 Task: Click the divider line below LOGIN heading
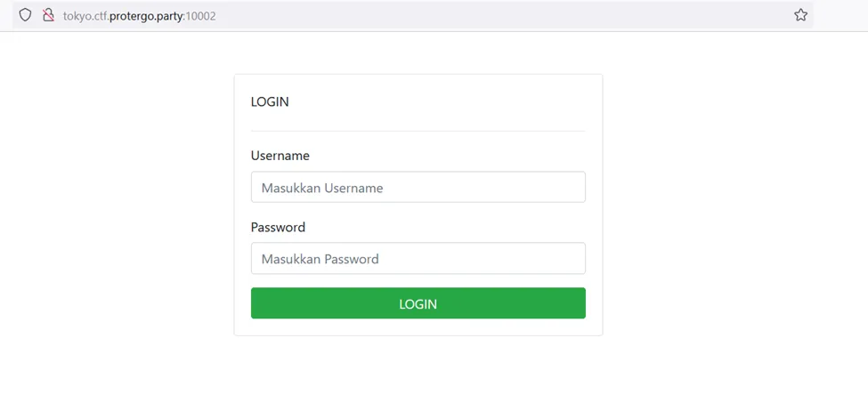click(x=418, y=131)
